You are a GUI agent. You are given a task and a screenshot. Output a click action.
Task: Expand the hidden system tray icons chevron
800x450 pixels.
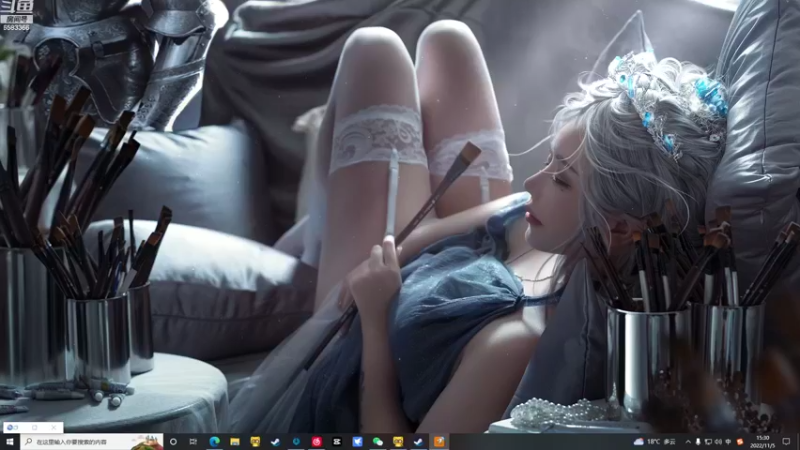coord(688,442)
